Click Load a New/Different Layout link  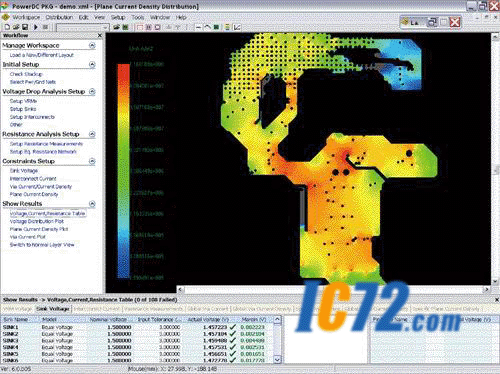pos(42,55)
